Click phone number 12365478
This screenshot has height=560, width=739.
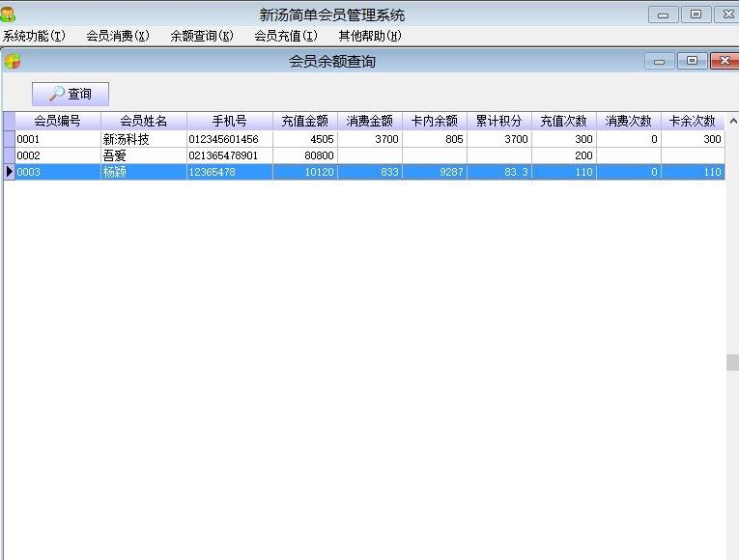(230, 172)
